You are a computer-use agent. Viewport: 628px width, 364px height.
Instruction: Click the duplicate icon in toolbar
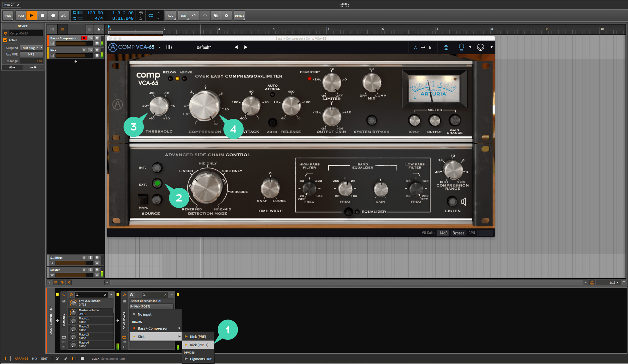[216, 15]
